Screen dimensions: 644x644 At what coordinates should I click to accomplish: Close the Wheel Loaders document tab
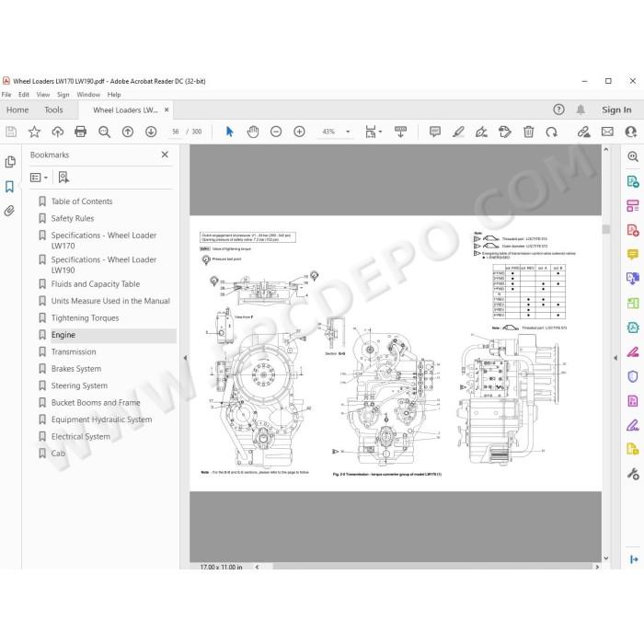tap(167, 109)
